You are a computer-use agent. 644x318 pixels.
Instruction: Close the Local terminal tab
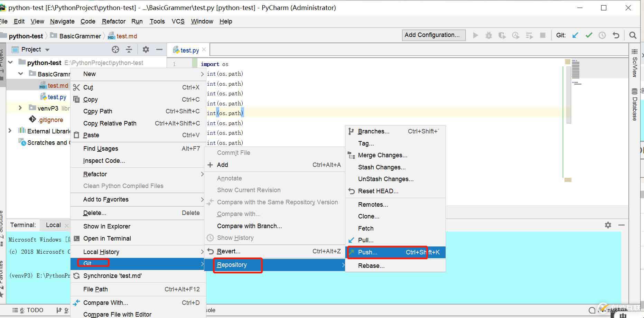coord(67,225)
